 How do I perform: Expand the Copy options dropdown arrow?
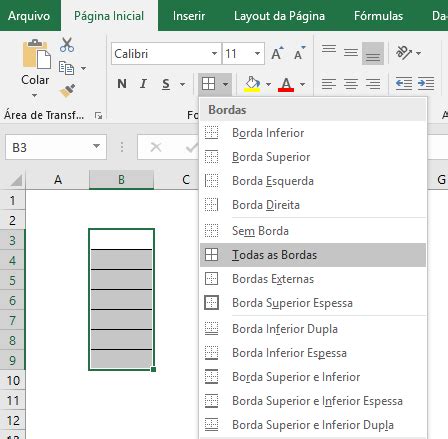[83, 68]
